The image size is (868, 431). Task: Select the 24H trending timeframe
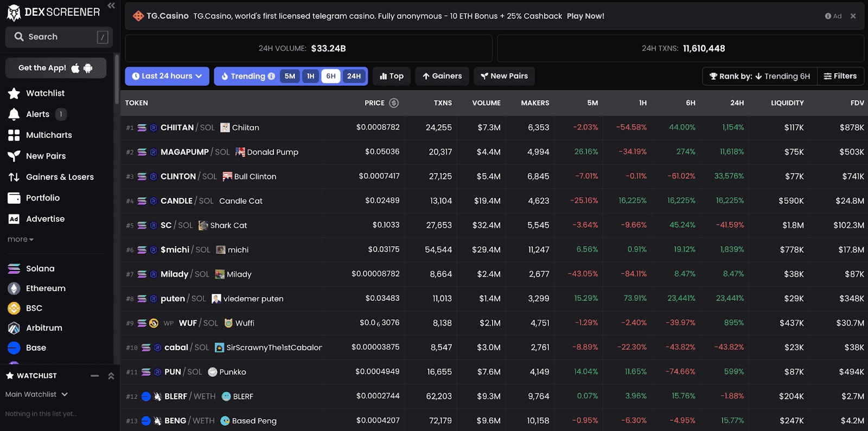pyautogui.click(x=354, y=76)
